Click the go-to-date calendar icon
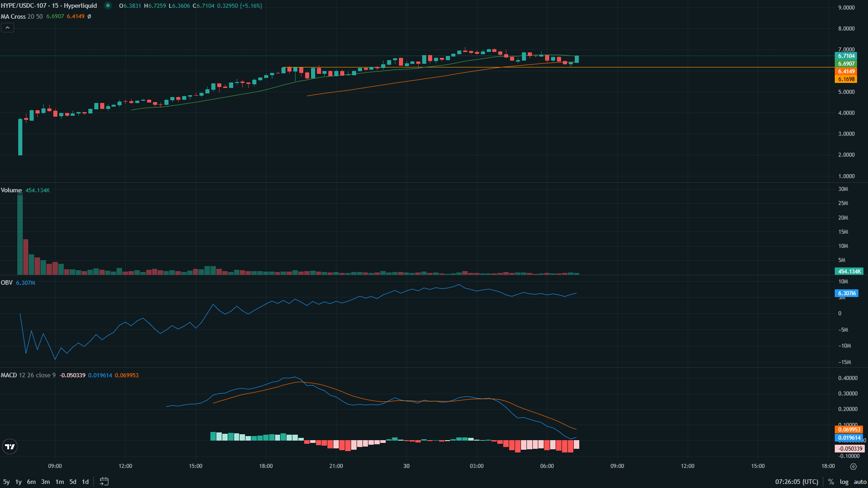The image size is (868, 488). (x=104, y=481)
